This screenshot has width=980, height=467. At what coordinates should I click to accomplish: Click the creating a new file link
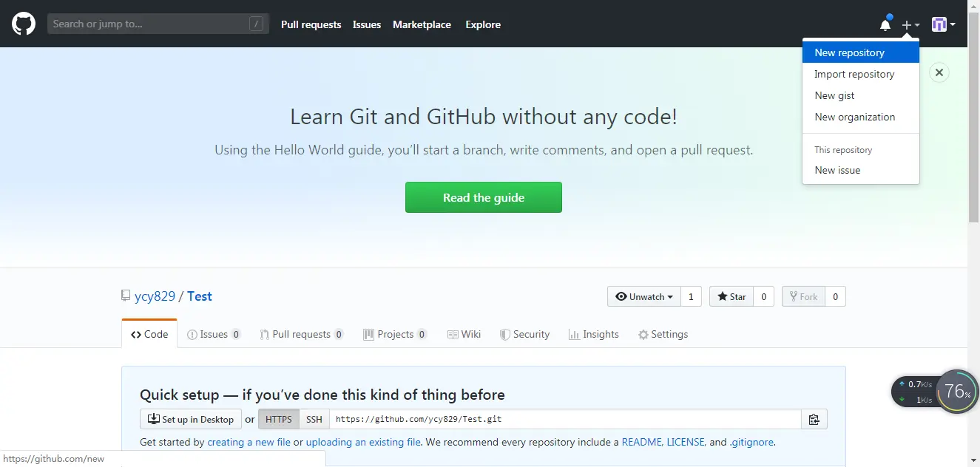click(x=249, y=442)
